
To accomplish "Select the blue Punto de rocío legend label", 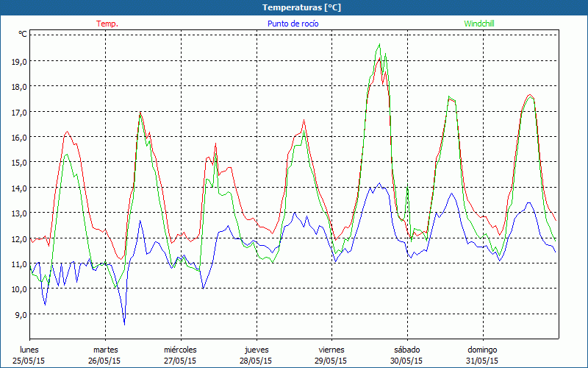I will coord(293,24).
